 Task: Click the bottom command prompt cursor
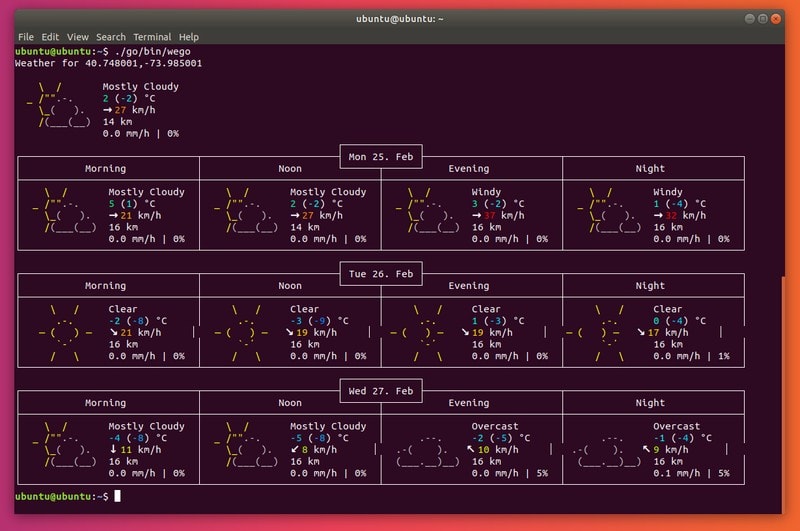[x=117, y=496]
